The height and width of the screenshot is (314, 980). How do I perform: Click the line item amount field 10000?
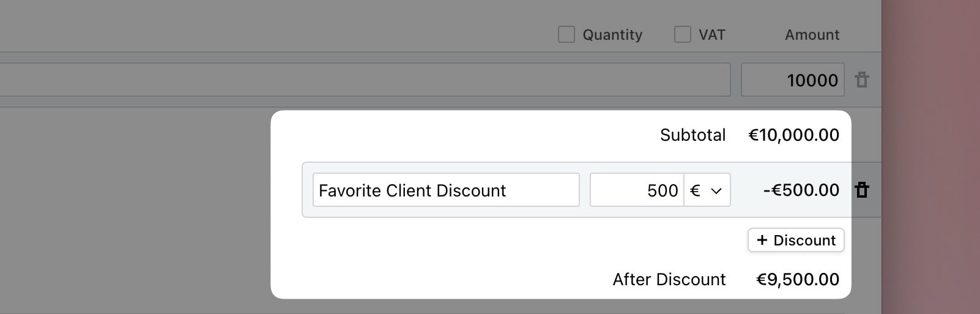click(792, 80)
